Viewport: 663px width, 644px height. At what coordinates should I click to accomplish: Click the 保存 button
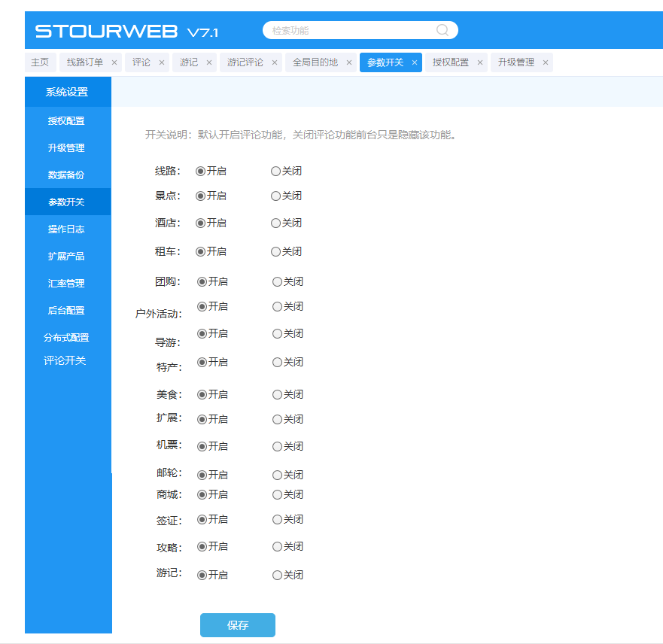pos(237,625)
